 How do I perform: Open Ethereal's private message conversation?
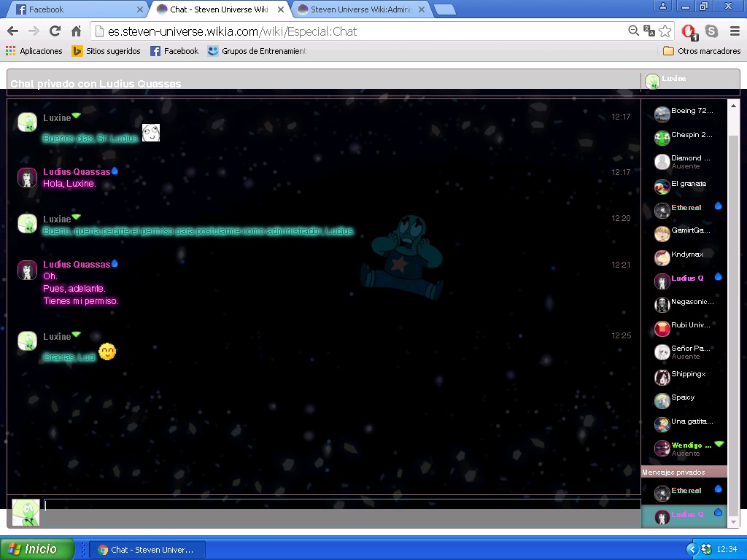point(686,491)
